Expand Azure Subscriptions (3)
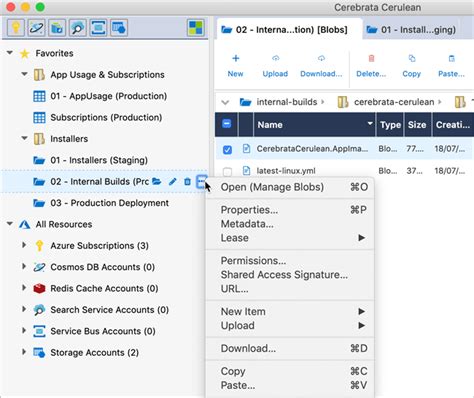Screen dimensions: 474x398 tap(24, 245)
